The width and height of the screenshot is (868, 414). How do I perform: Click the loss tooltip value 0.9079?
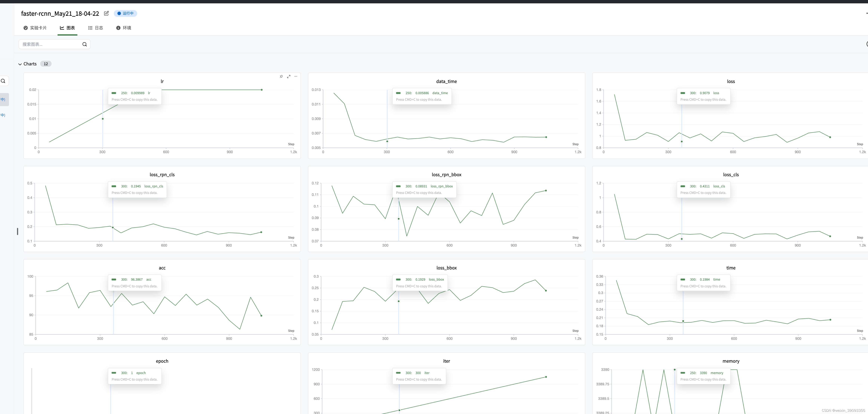[x=705, y=93]
